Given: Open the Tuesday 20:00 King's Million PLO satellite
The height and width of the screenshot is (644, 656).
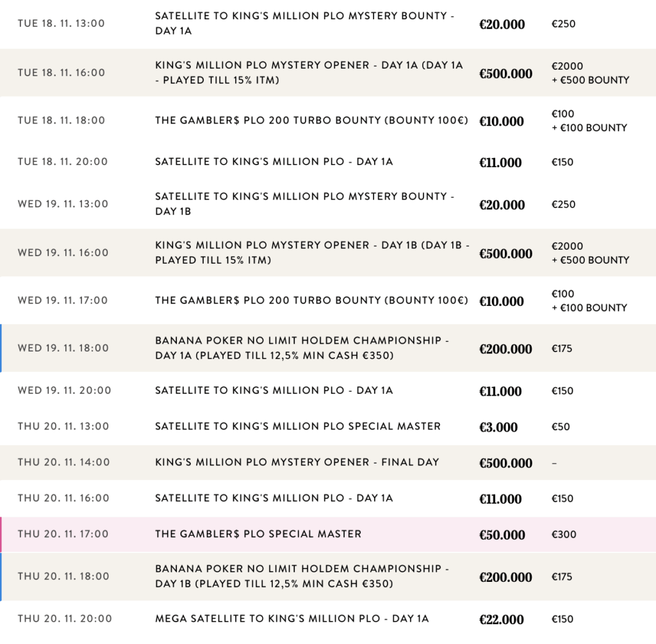Looking at the screenshot, I should tap(274, 162).
